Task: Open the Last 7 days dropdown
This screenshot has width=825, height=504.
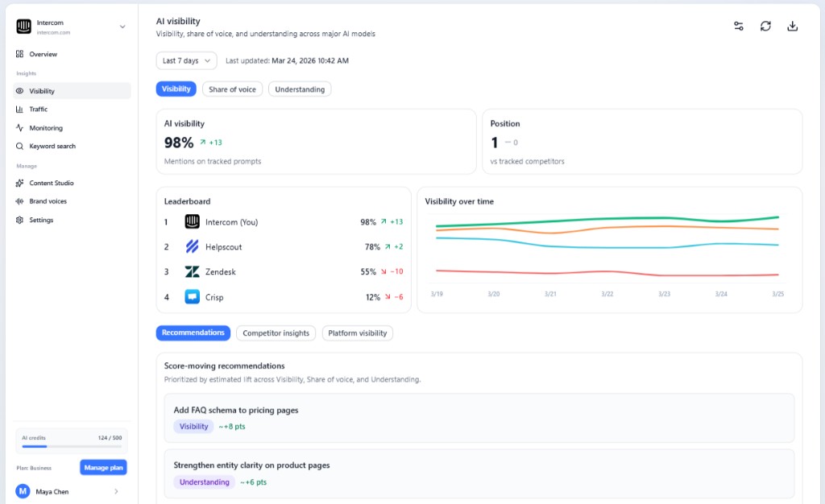Action: coord(186,60)
